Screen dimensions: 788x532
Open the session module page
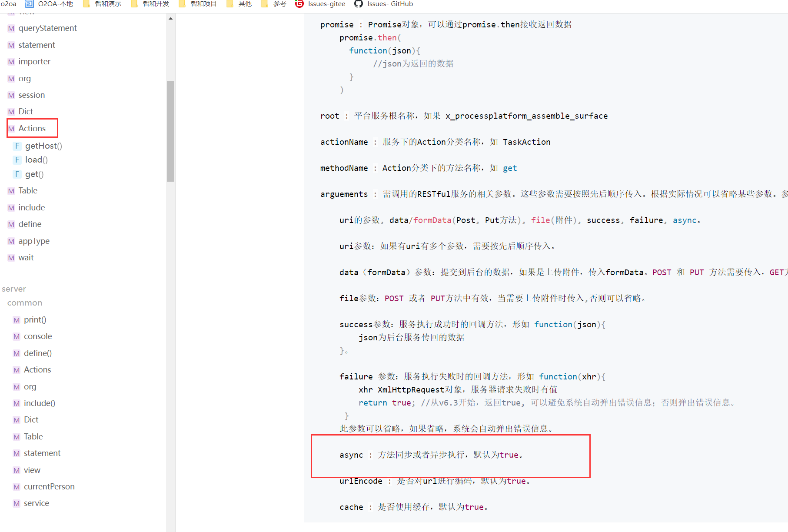[x=32, y=95]
